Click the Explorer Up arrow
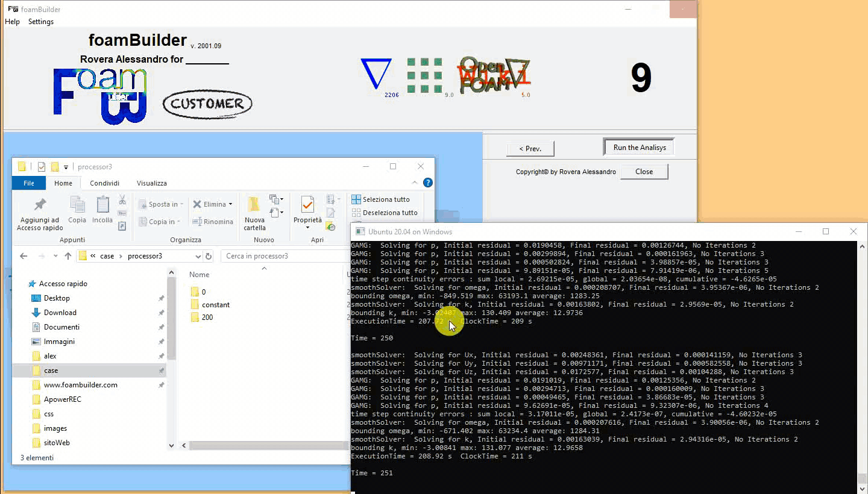 tap(68, 256)
